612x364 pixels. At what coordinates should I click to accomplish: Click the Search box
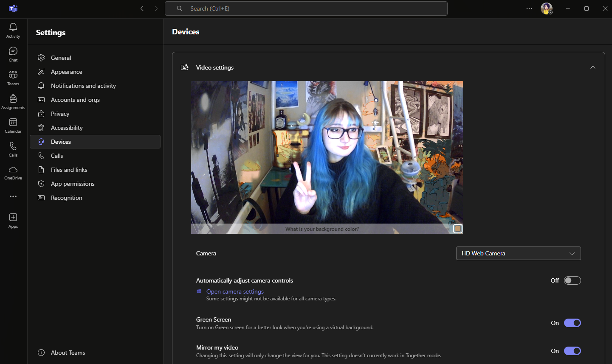point(306,8)
